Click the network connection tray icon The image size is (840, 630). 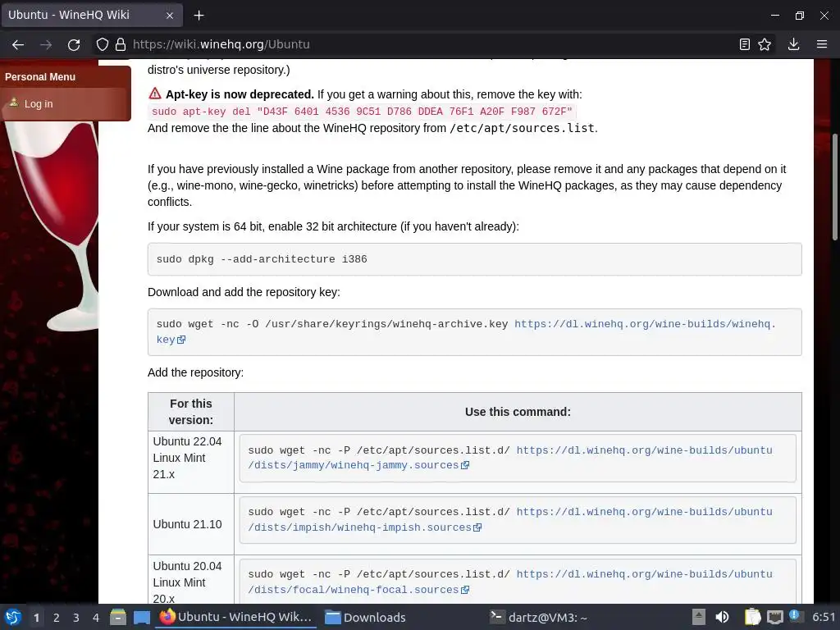[774, 617]
